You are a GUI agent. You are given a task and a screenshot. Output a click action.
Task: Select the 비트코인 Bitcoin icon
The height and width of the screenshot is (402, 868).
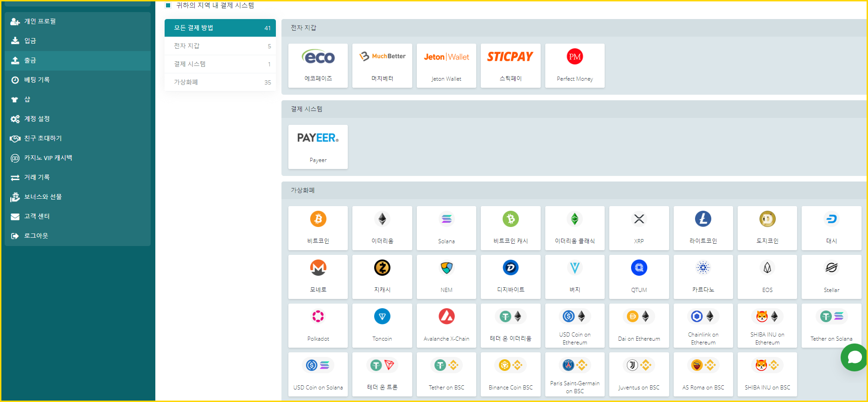click(x=318, y=219)
